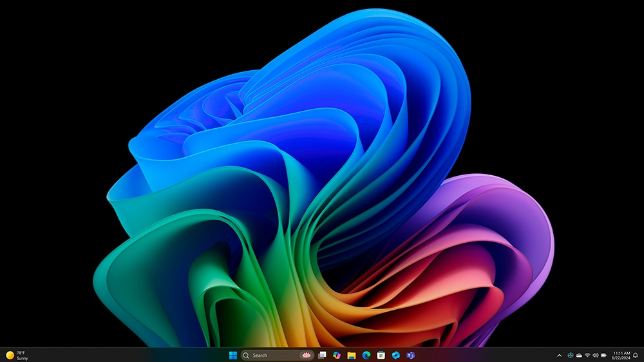
Task: Open the weather widget showing 78°F Sunny
Action: 17,355
